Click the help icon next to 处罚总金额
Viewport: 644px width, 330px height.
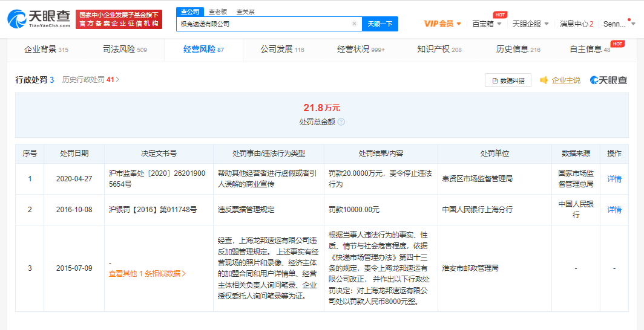341,121
